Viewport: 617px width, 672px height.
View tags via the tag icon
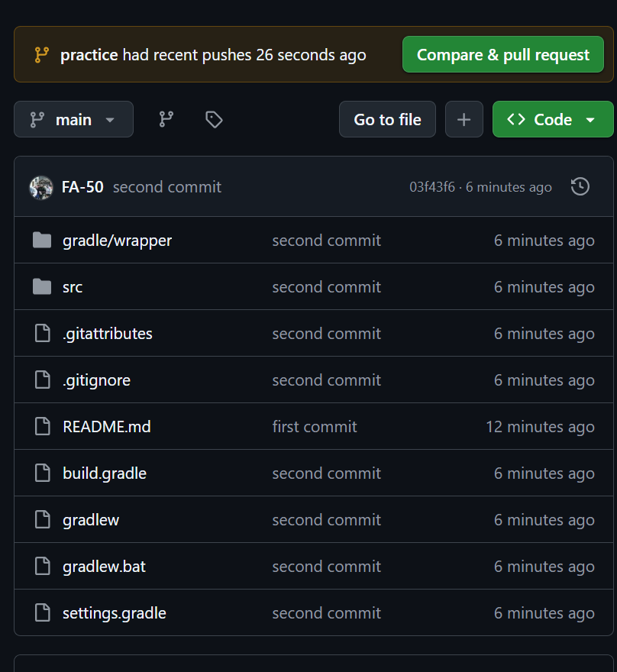(x=214, y=119)
